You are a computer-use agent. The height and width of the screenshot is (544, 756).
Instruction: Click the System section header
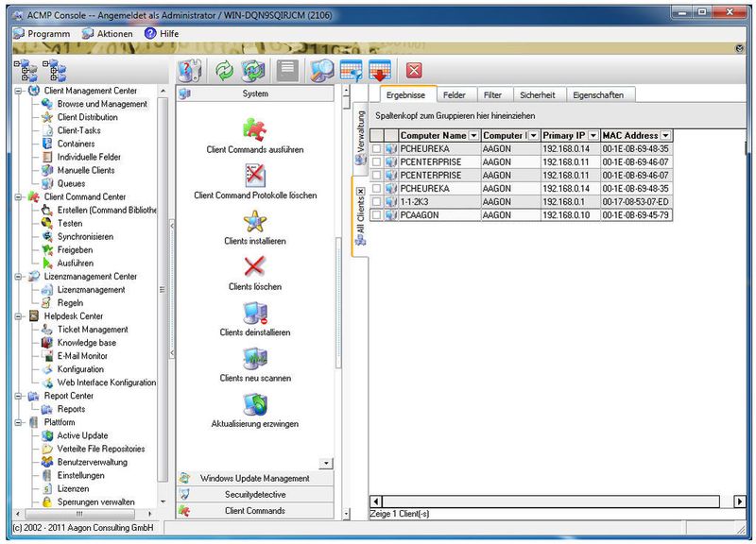(254, 93)
